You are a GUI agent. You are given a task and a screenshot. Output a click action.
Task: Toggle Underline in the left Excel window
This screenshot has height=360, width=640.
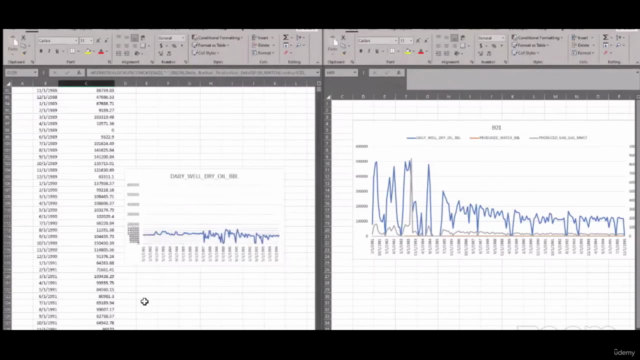tap(57, 51)
